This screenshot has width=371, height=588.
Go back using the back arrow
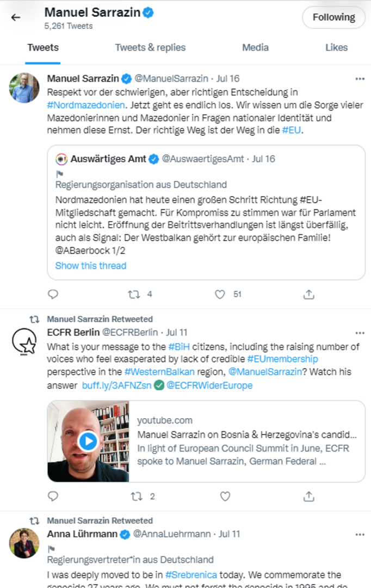point(16,17)
